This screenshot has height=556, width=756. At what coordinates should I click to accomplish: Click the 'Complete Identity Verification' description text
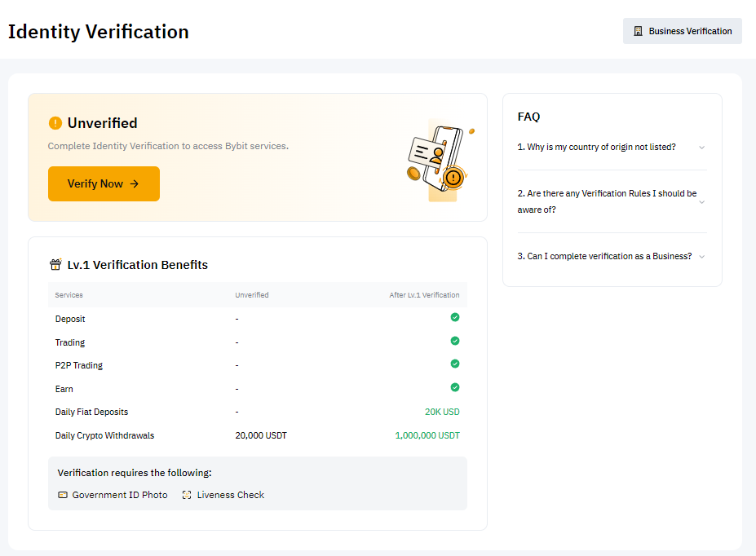(x=168, y=146)
